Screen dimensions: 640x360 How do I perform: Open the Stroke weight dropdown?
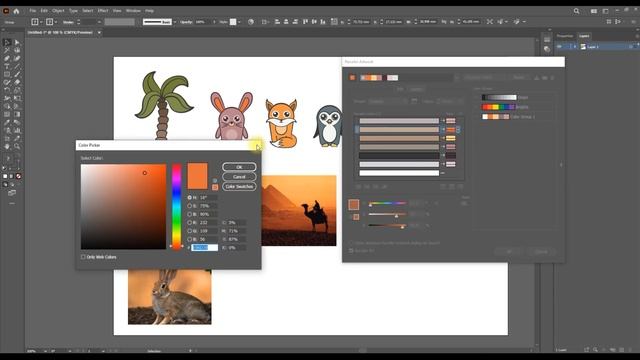point(99,22)
